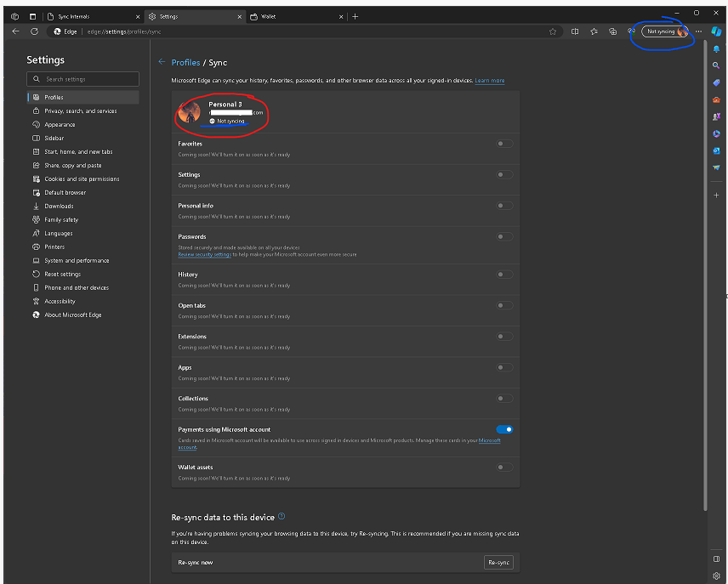Click the Search settings input field

[x=82, y=79]
